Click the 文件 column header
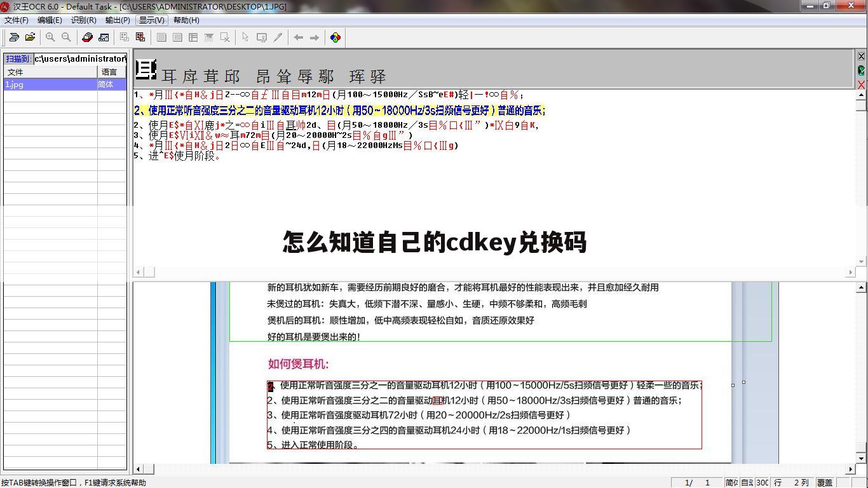This screenshot has height=488, width=868. click(x=50, y=72)
